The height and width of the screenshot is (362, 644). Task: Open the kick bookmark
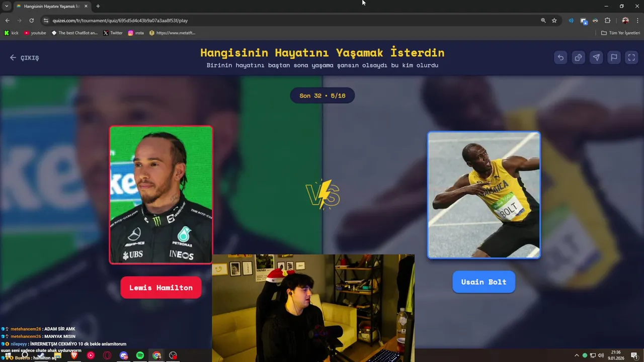pos(11,33)
